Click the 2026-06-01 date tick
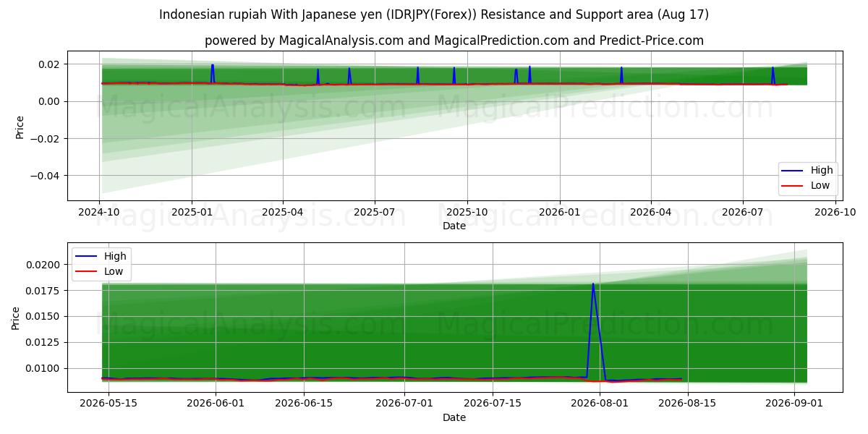This screenshot has height=434, width=868. pos(216,404)
